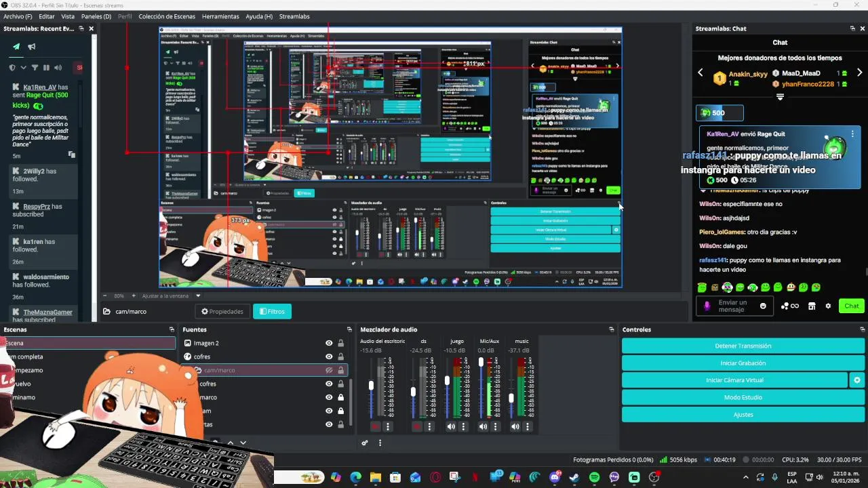
Task: Zoom in the preview with plus button
Action: click(134, 296)
